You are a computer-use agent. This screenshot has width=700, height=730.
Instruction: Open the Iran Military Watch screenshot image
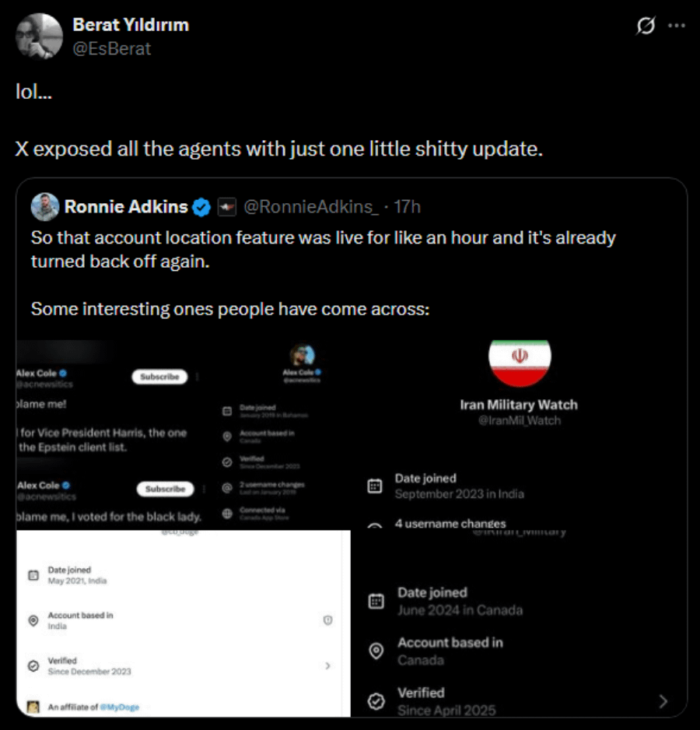(x=519, y=528)
